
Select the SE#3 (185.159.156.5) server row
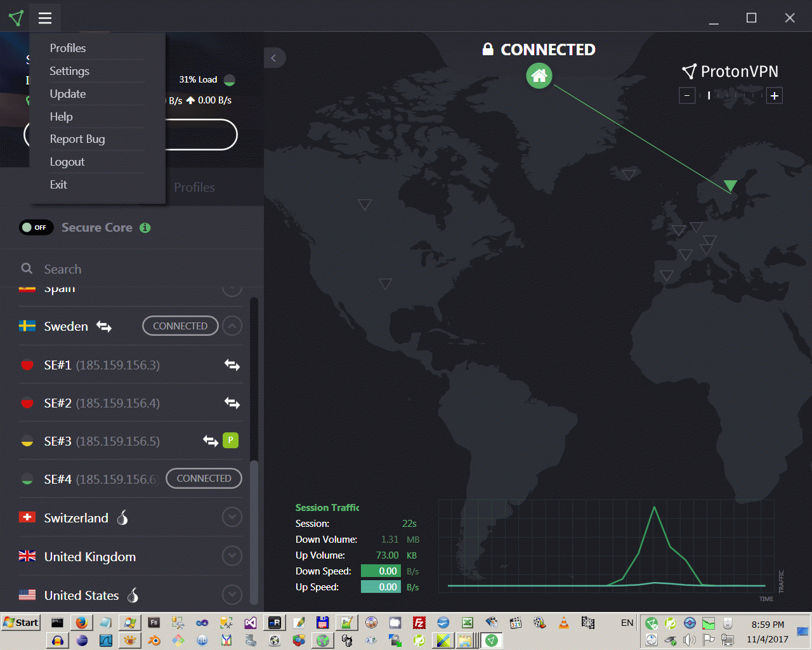(130, 441)
